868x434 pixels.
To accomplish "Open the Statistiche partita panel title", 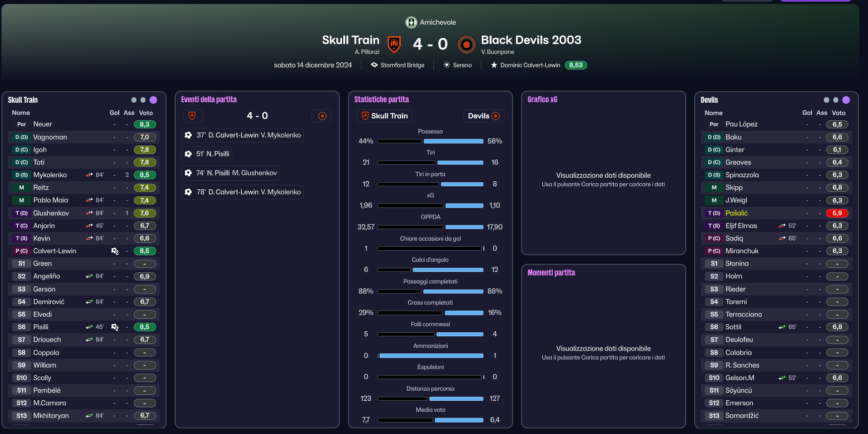I will [382, 100].
